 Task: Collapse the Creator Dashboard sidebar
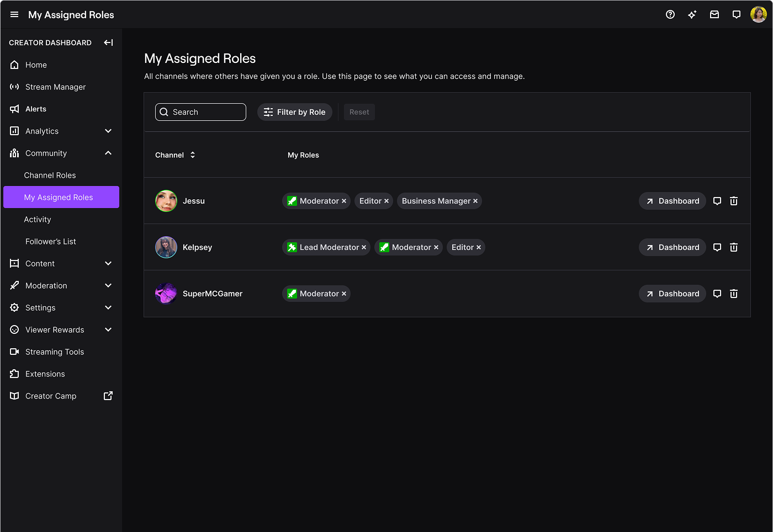pyautogui.click(x=108, y=42)
